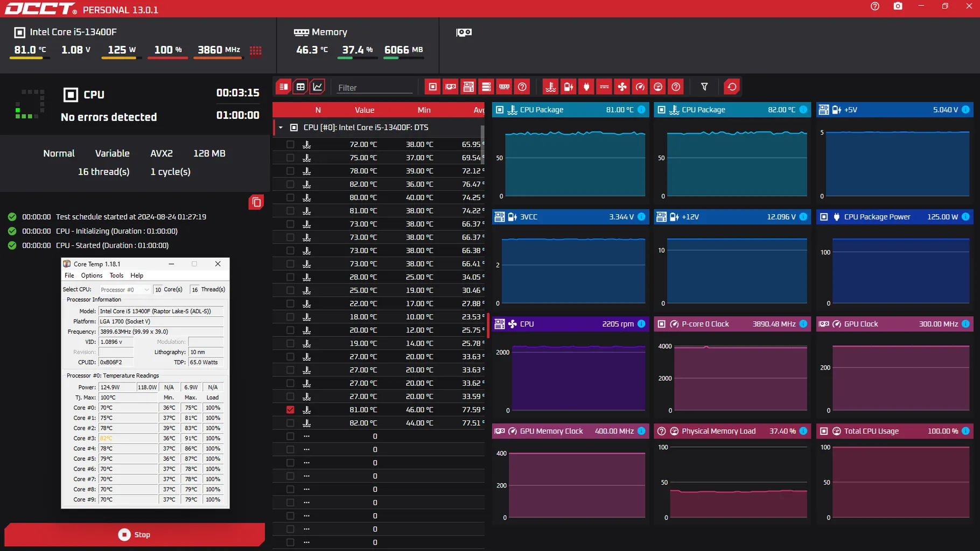Open the Tools menu in Core Temp
Image resolution: width=980 pixels, height=551 pixels.
tap(116, 275)
